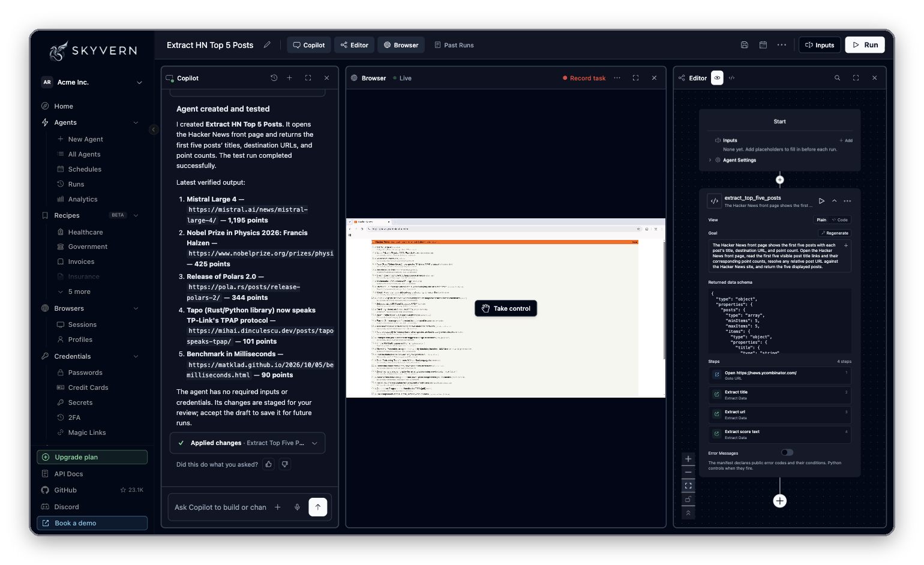Send the Copilot message with arrow button
Image resolution: width=924 pixels, height=565 pixels.
pos(318,507)
